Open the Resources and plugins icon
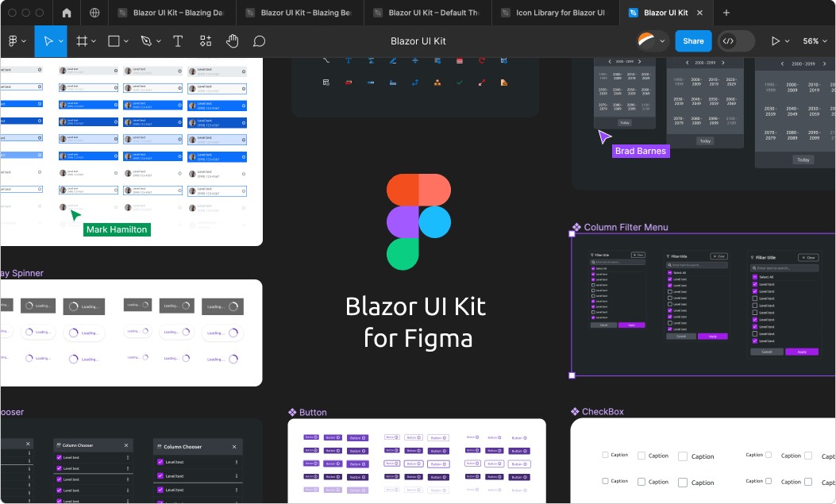Image resolution: width=836 pixels, height=504 pixels. coord(206,41)
